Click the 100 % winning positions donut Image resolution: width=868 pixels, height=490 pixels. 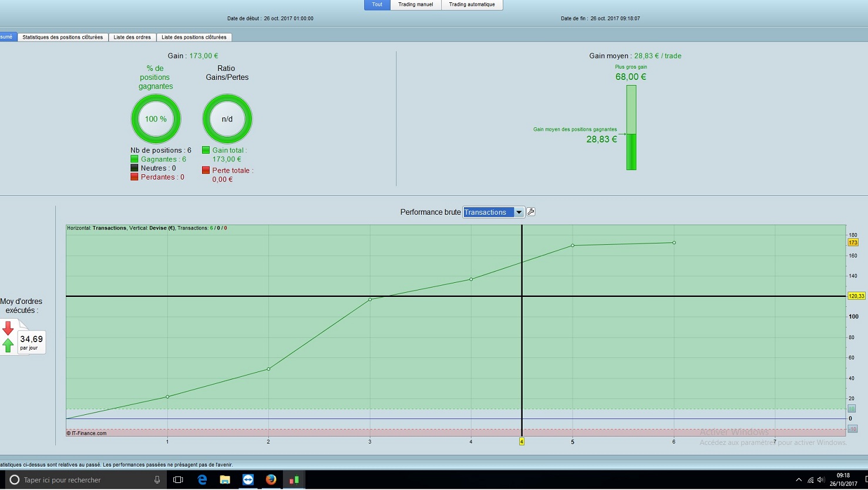click(x=156, y=119)
